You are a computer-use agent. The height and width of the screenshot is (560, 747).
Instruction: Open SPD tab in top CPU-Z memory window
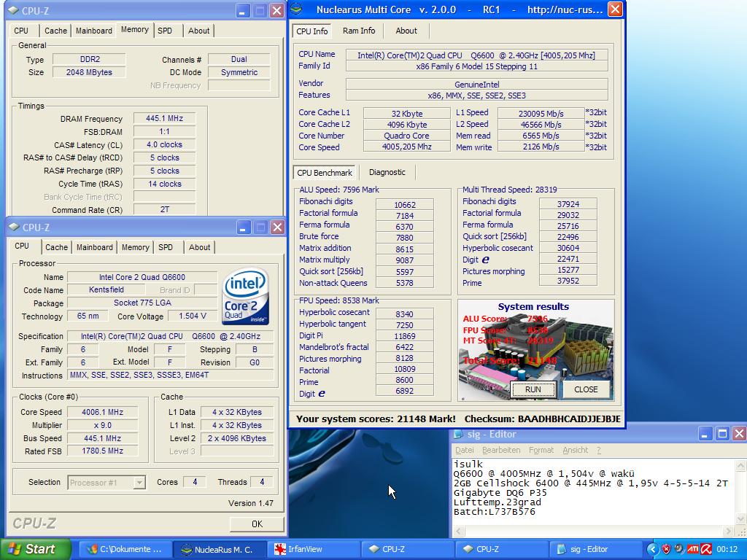pyautogui.click(x=165, y=31)
